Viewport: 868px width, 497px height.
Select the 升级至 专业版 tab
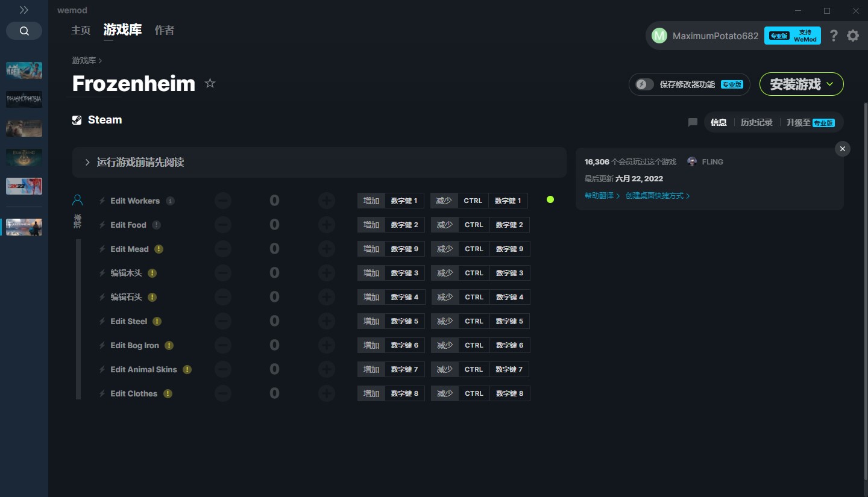(811, 122)
